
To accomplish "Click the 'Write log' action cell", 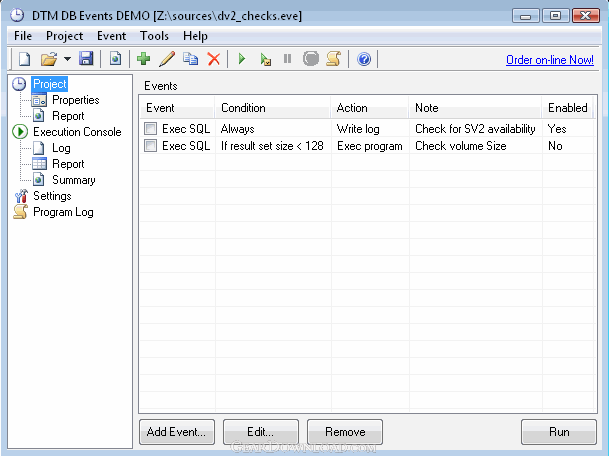I will (358, 129).
